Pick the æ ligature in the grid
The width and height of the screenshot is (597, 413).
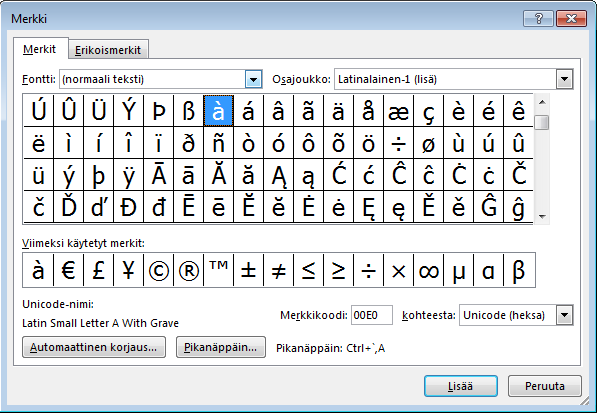[x=398, y=111]
